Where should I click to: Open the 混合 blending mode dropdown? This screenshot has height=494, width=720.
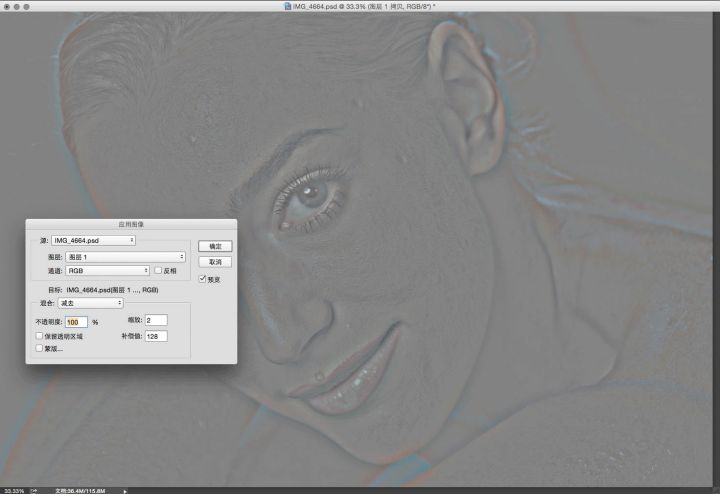[x=89, y=303]
